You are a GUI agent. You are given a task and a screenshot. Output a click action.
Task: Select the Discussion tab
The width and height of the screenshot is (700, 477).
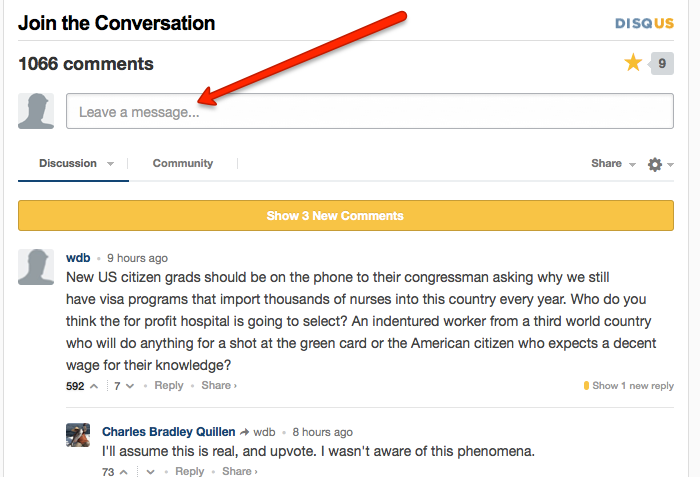click(68, 163)
